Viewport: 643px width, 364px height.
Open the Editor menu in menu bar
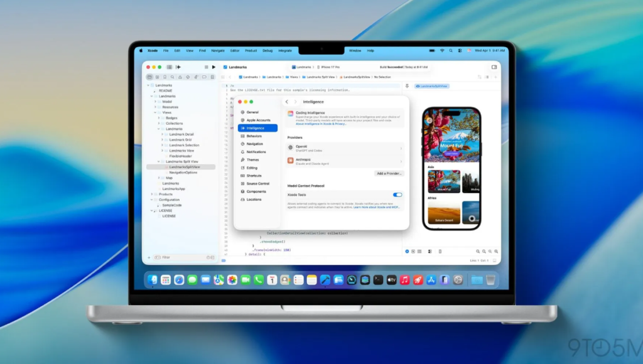pyautogui.click(x=235, y=50)
